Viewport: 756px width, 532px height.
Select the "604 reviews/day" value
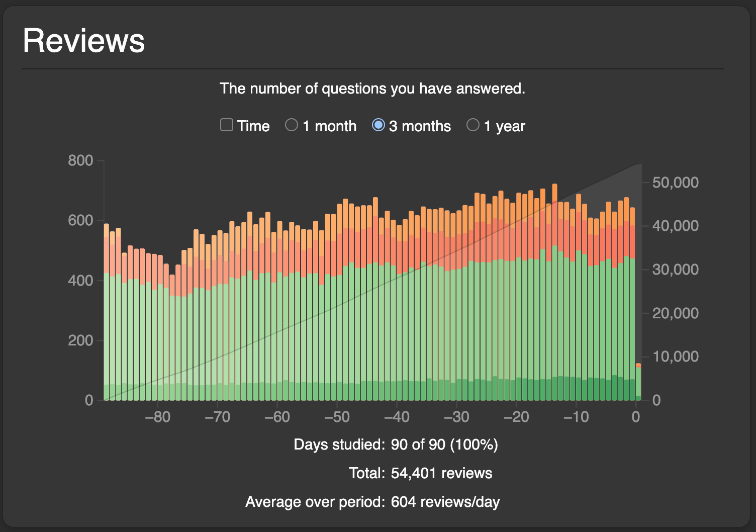tap(445, 502)
